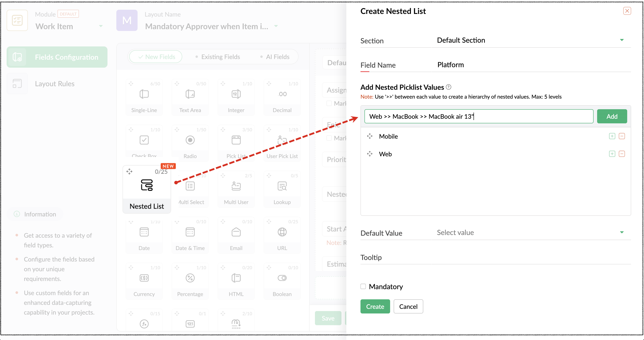The width and height of the screenshot is (644, 340).
Task: Close the Create Nested List panel
Action: pyautogui.click(x=627, y=11)
